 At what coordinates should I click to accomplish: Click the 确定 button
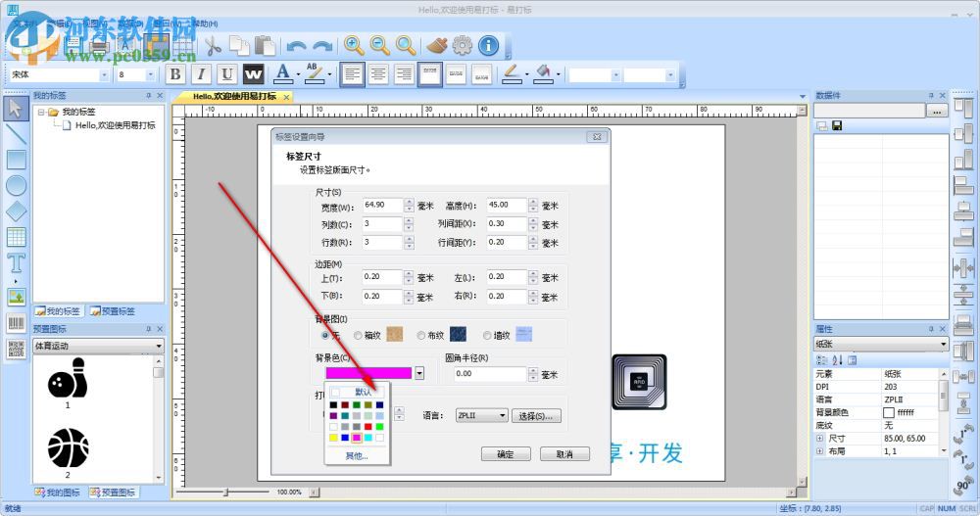pyautogui.click(x=506, y=454)
